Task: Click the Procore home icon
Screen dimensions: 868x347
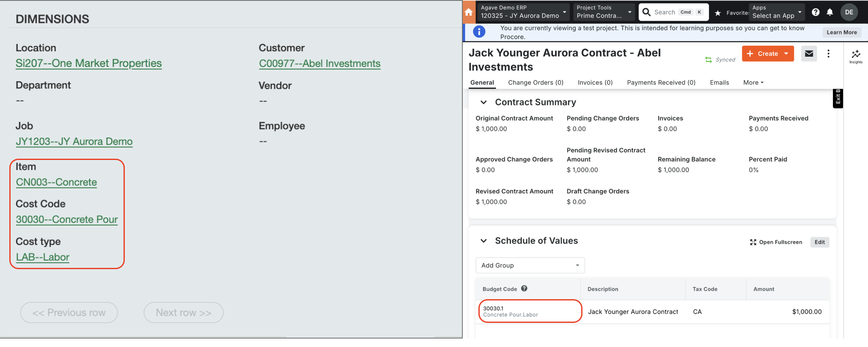Action: 469,12
